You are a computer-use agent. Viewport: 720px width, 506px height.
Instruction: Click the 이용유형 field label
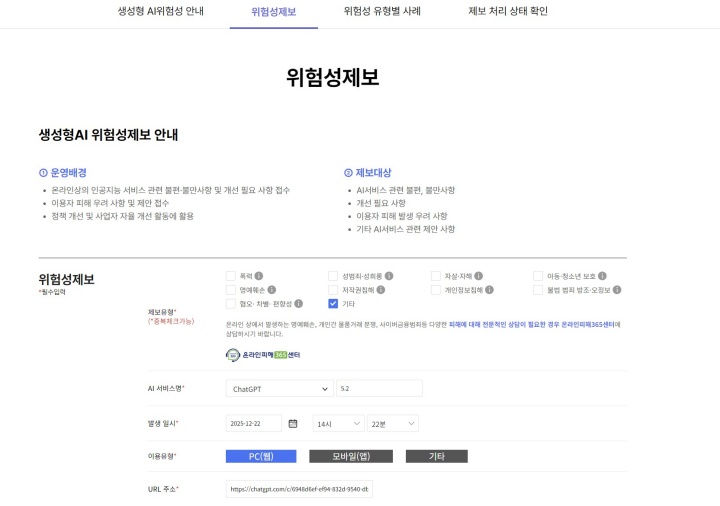coord(162,456)
